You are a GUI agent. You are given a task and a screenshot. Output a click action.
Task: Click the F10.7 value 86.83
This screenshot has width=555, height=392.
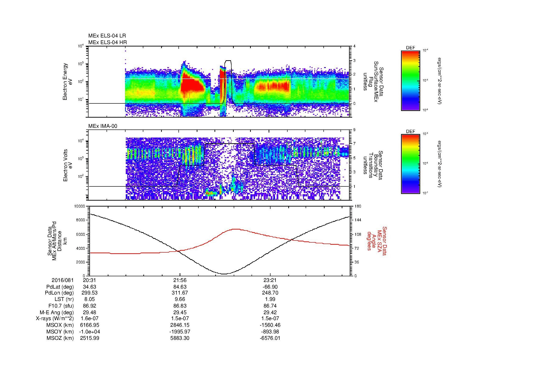(x=180, y=306)
